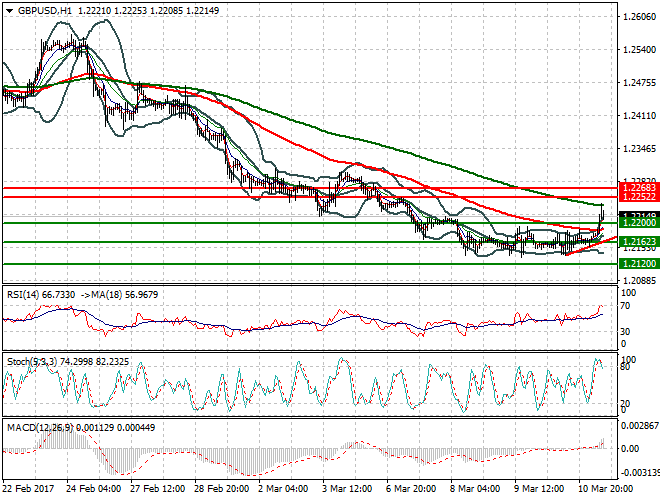Click the short red rising trendline

[591, 246]
